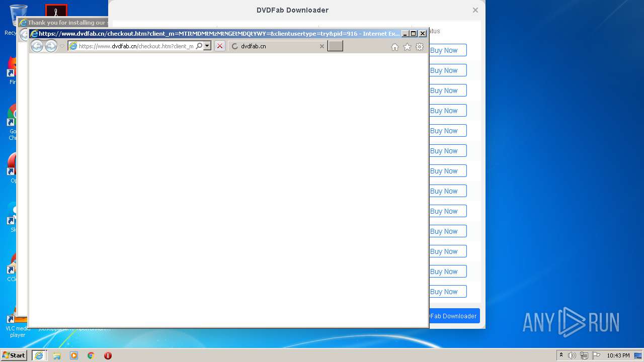Viewport: 644px width, 362px height.
Task: Click the 10:43 PM taskbar clock
Action: [618, 355]
